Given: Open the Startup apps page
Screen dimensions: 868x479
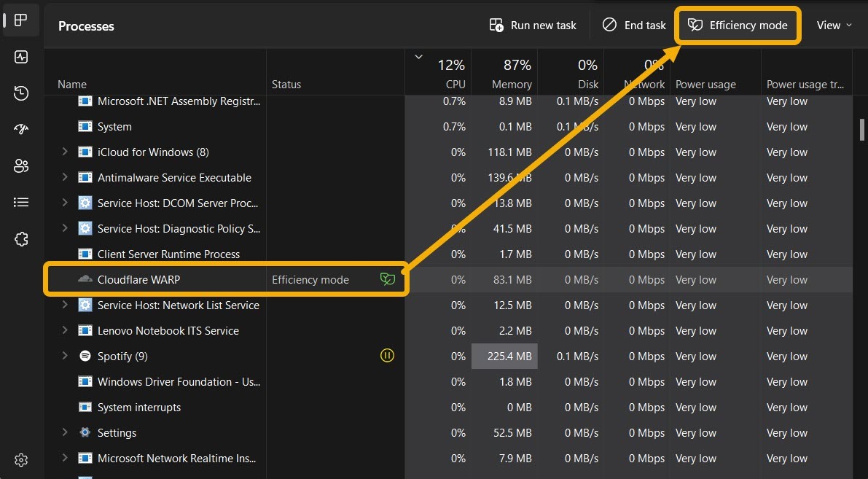Looking at the screenshot, I should pos(20,130).
